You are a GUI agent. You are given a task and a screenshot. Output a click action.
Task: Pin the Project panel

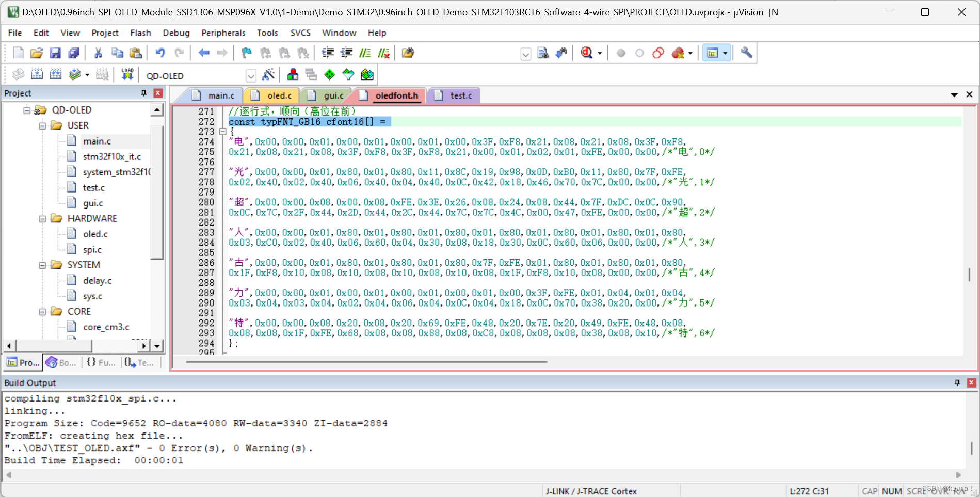click(144, 93)
